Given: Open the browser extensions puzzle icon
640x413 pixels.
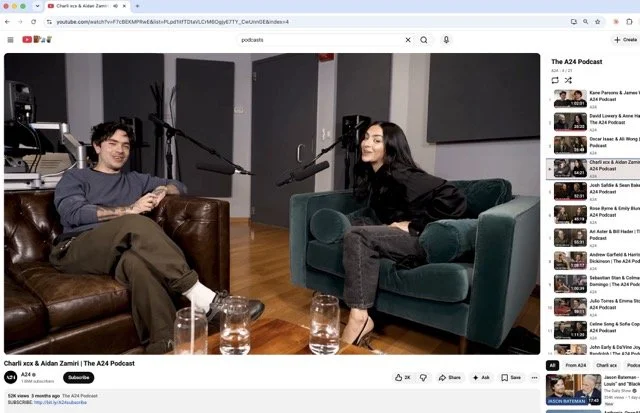Looking at the screenshot, I should coord(629,22).
